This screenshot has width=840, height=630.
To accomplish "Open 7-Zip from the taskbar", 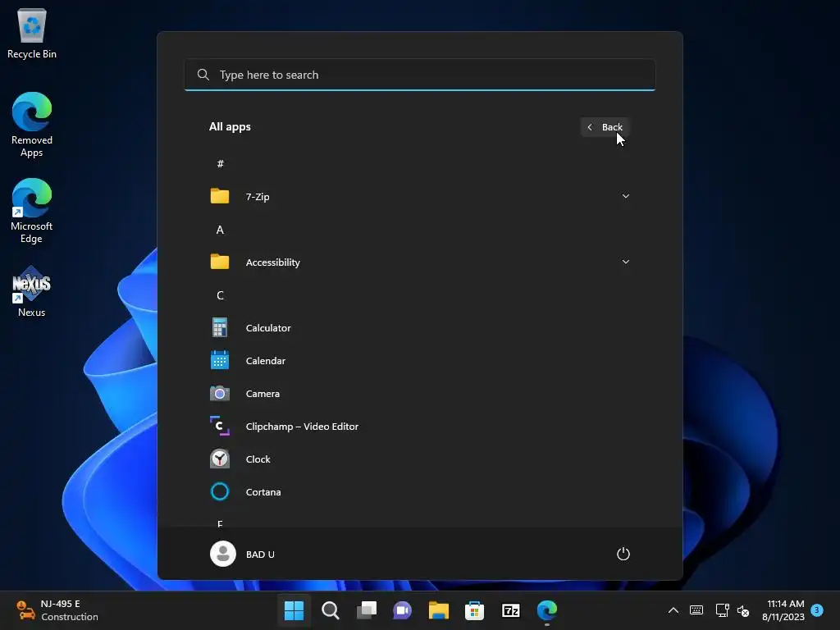I will pyautogui.click(x=511, y=610).
